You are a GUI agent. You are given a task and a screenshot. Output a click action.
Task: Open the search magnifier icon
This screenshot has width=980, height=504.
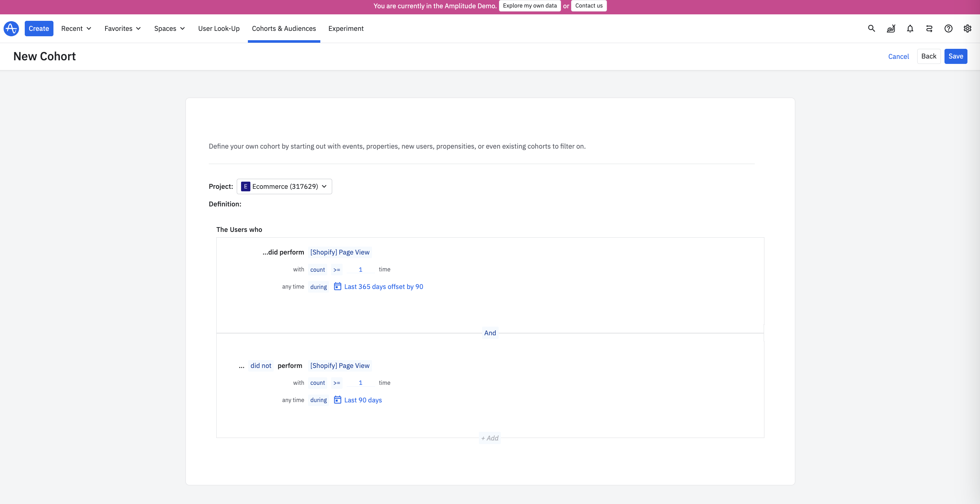coord(872,29)
